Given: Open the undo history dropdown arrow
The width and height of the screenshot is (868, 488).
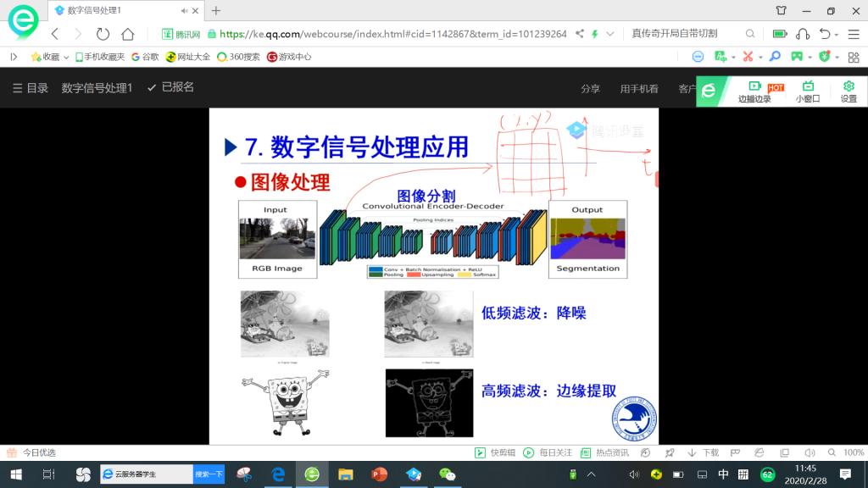Looking at the screenshot, I should [837, 35].
